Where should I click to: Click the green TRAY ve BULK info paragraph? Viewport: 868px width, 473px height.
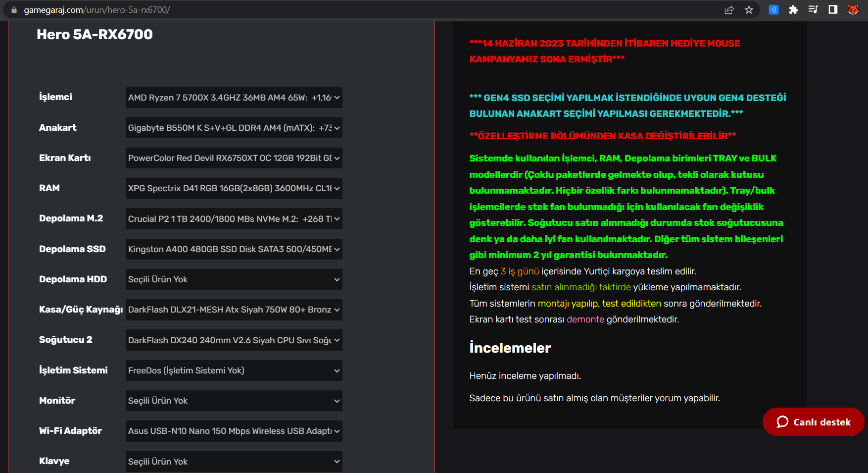626,207
